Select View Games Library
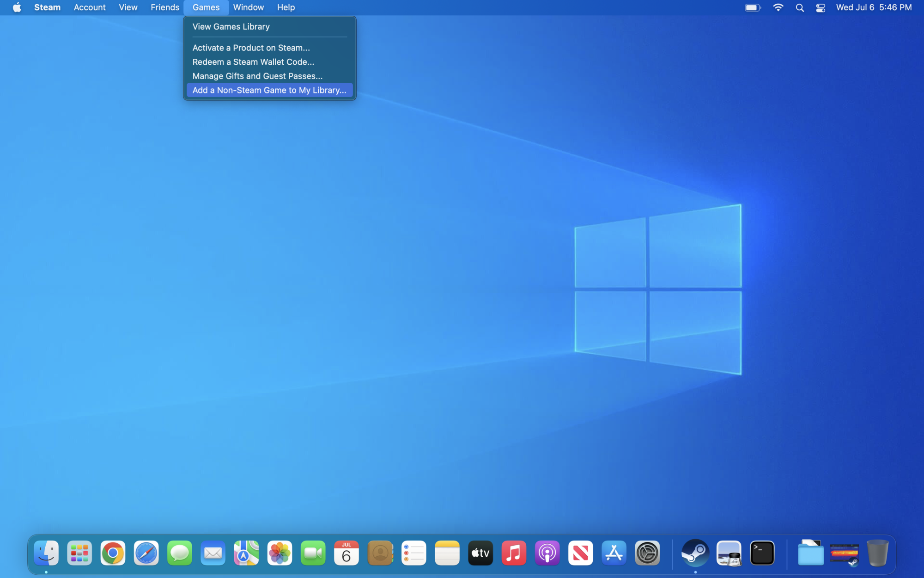This screenshot has width=924, height=578. click(269, 26)
